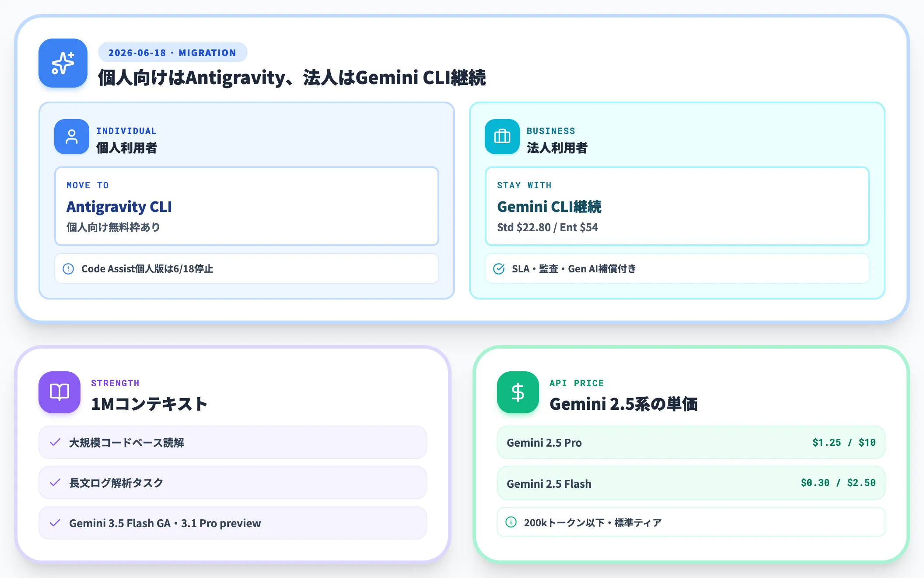
Task: Click the STAY WITH label
Action: 524,185
